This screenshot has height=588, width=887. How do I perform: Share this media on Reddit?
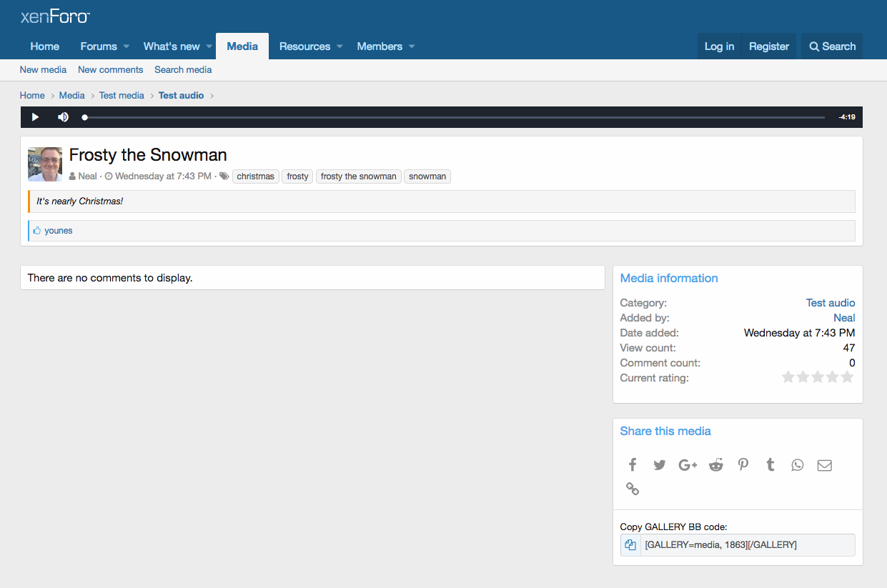[715, 465]
